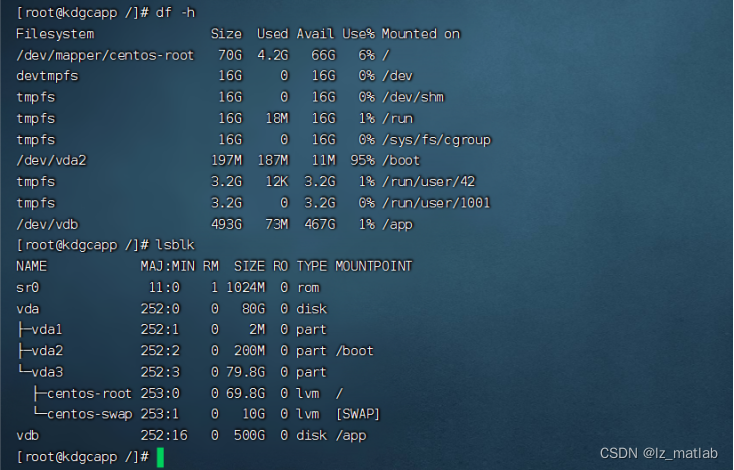
Task: Click the 'df -h' command text
Action: (x=175, y=13)
